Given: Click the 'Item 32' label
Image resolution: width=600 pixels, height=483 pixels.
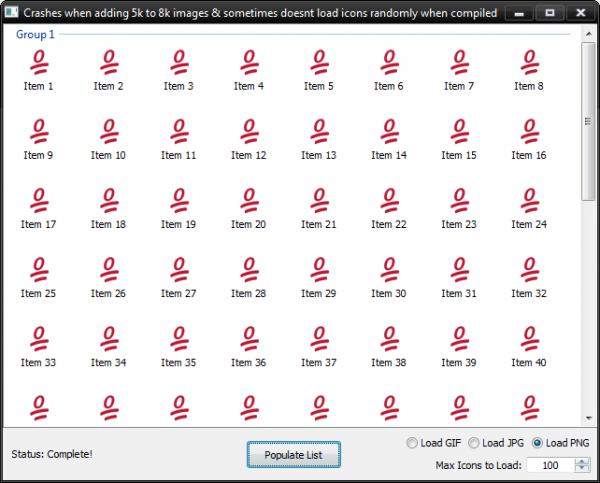Looking at the screenshot, I should (x=529, y=293).
